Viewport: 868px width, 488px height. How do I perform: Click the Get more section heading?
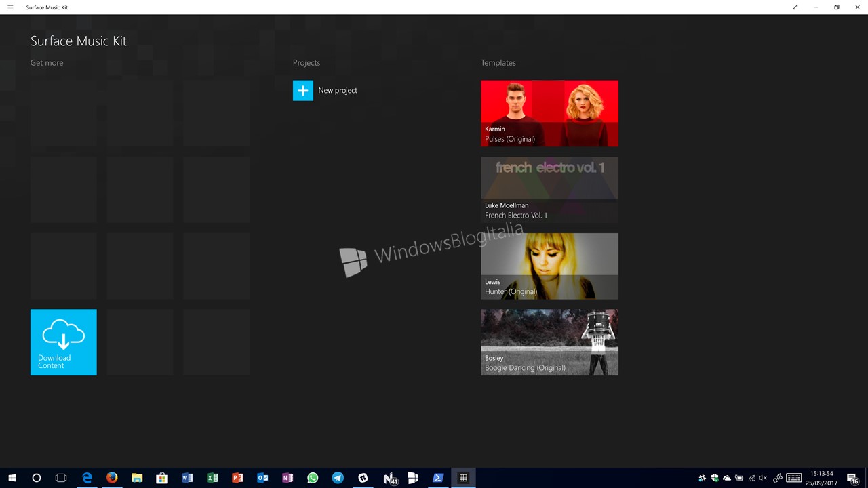click(x=47, y=62)
